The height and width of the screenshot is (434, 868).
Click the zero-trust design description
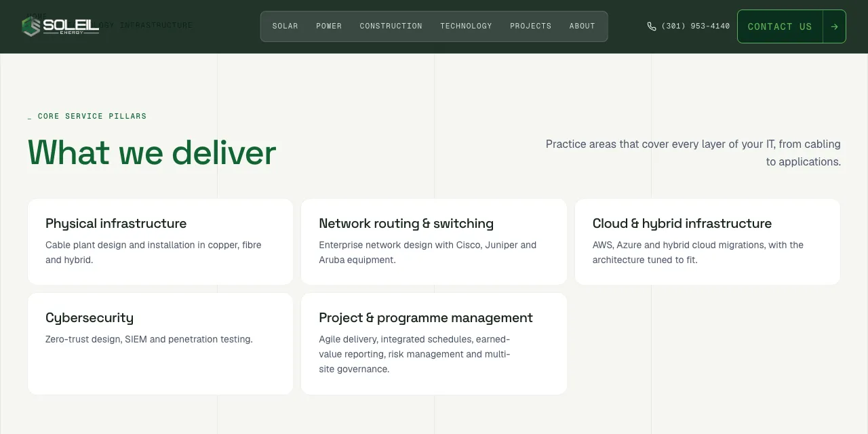coord(149,339)
